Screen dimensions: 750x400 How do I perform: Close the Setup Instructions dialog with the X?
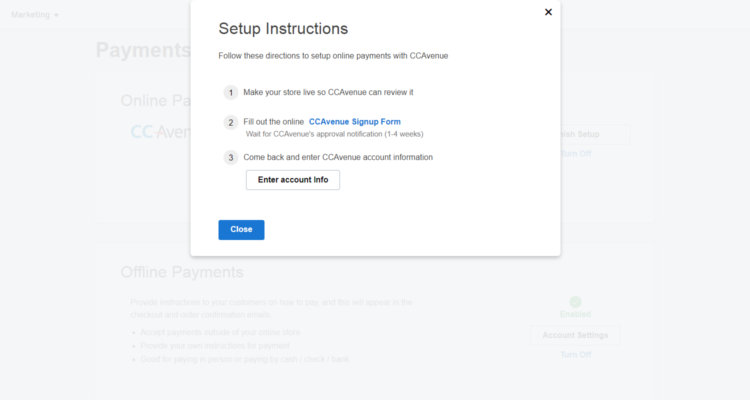click(548, 12)
